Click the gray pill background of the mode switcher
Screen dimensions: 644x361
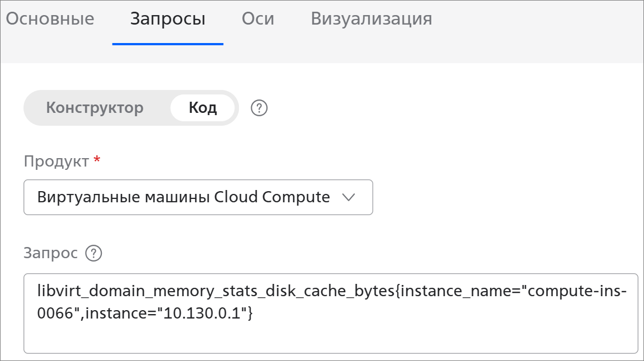[131, 108]
